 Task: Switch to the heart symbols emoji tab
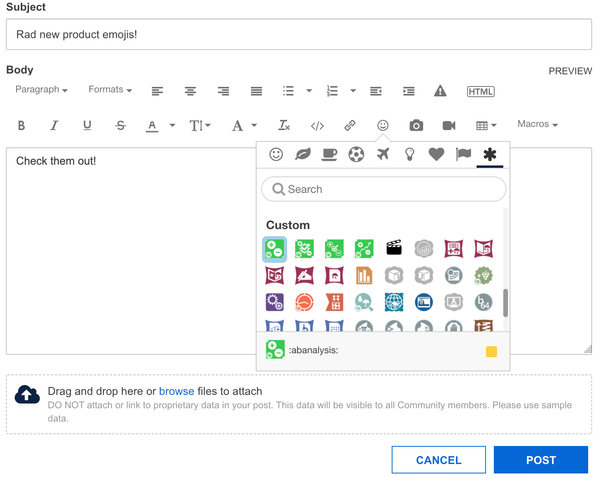pos(436,154)
